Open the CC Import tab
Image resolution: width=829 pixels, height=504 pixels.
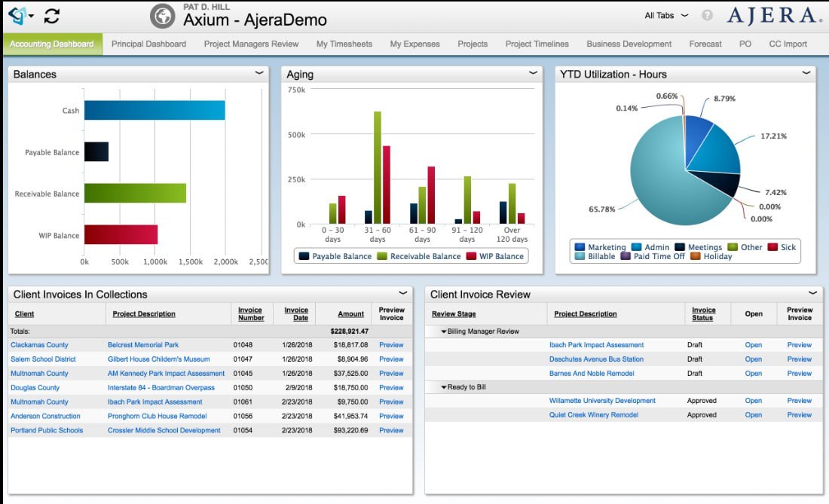788,44
